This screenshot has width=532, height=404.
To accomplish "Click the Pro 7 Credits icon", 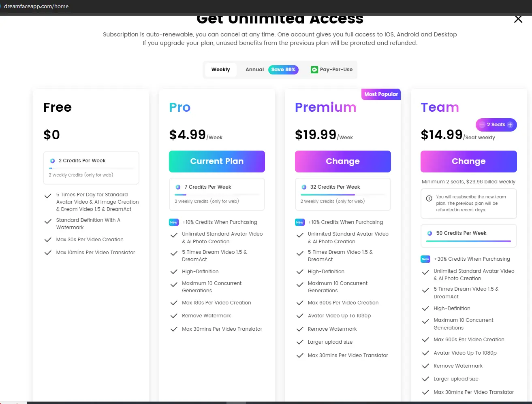I will point(178,187).
